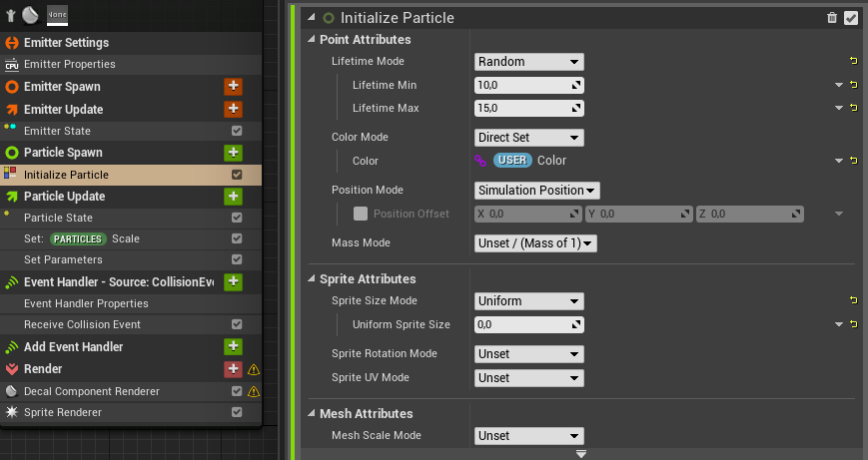Open the Lifetime Mode dropdown
The height and width of the screenshot is (460, 868).
pos(528,62)
